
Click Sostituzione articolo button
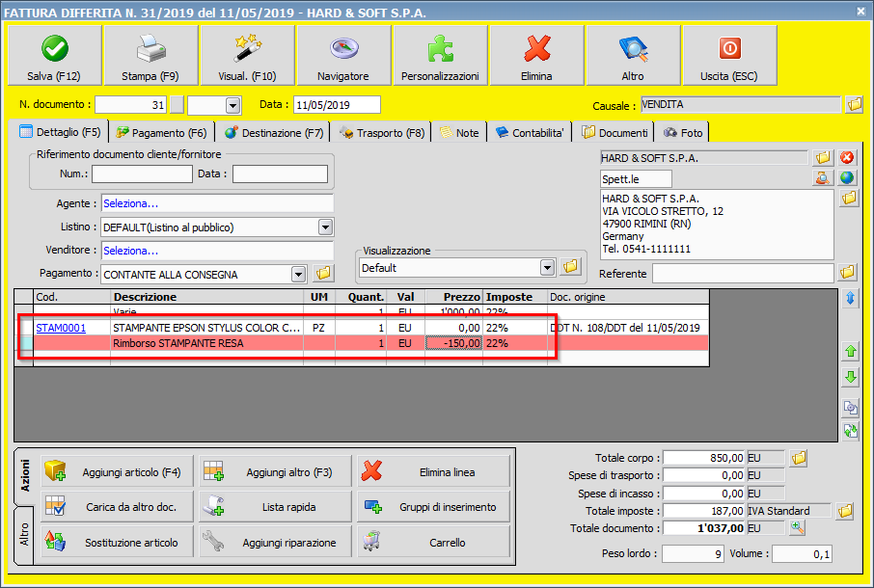pyautogui.click(x=117, y=542)
